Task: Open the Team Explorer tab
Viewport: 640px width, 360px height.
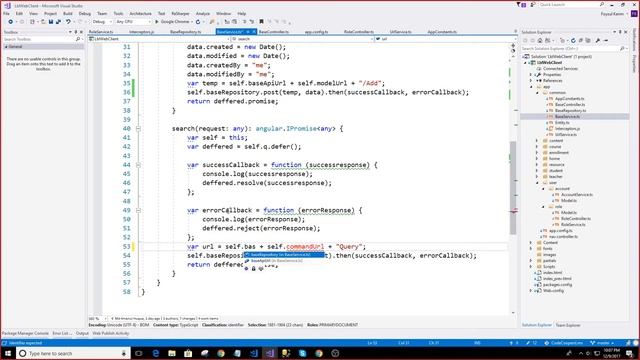Action: [x=568, y=325]
